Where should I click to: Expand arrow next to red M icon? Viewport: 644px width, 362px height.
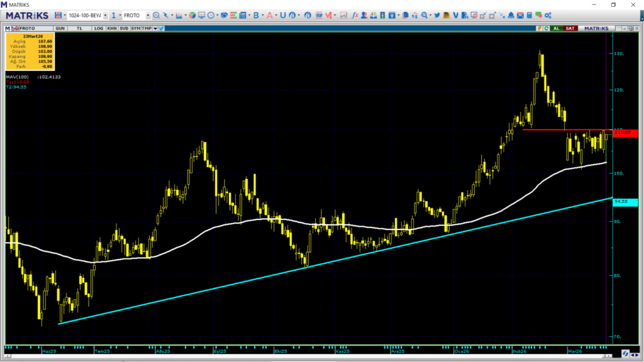(x=335, y=15)
